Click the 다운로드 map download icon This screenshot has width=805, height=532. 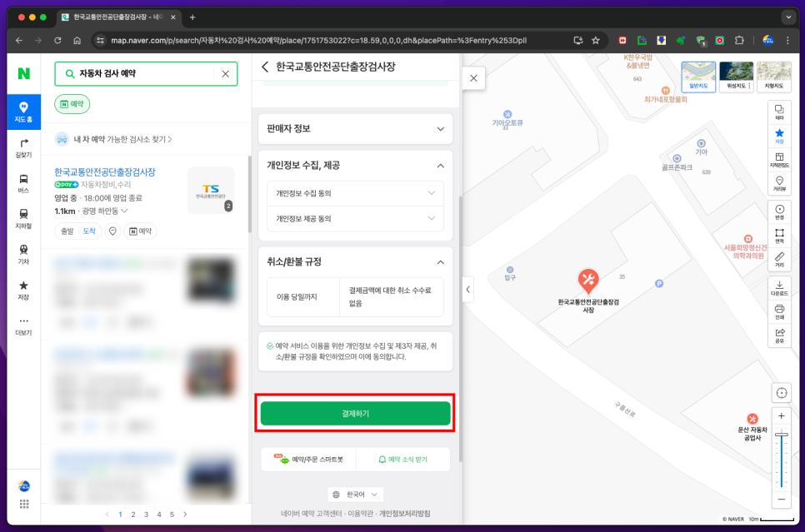click(x=779, y=288)
